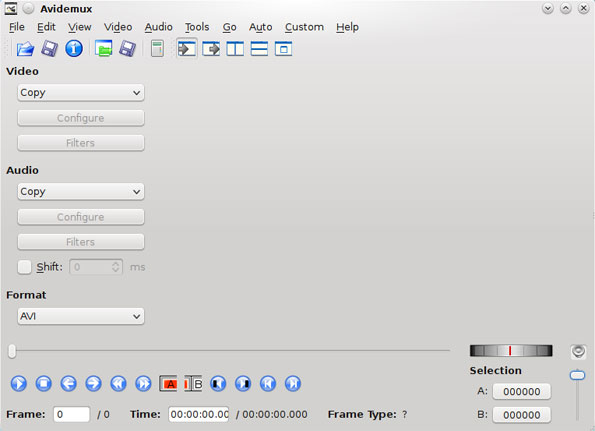Click the Shift ms spinbox arrows
Screen dimensions: 595x431
pos(116,267)
